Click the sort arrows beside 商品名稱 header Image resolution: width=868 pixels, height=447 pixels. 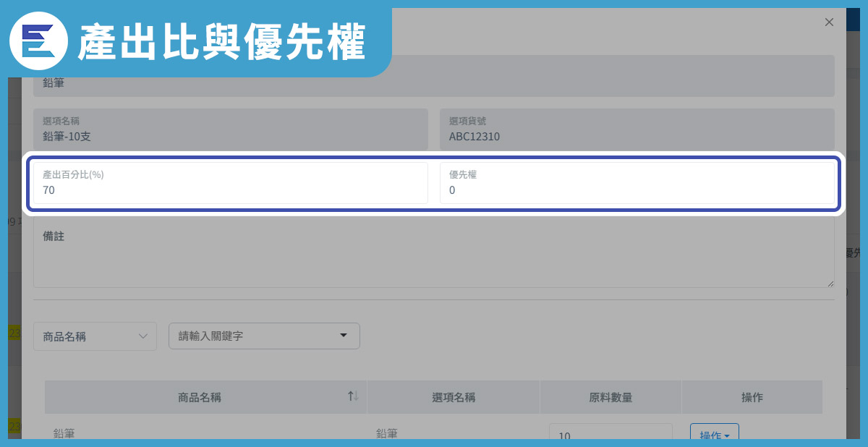coord(353,396)
